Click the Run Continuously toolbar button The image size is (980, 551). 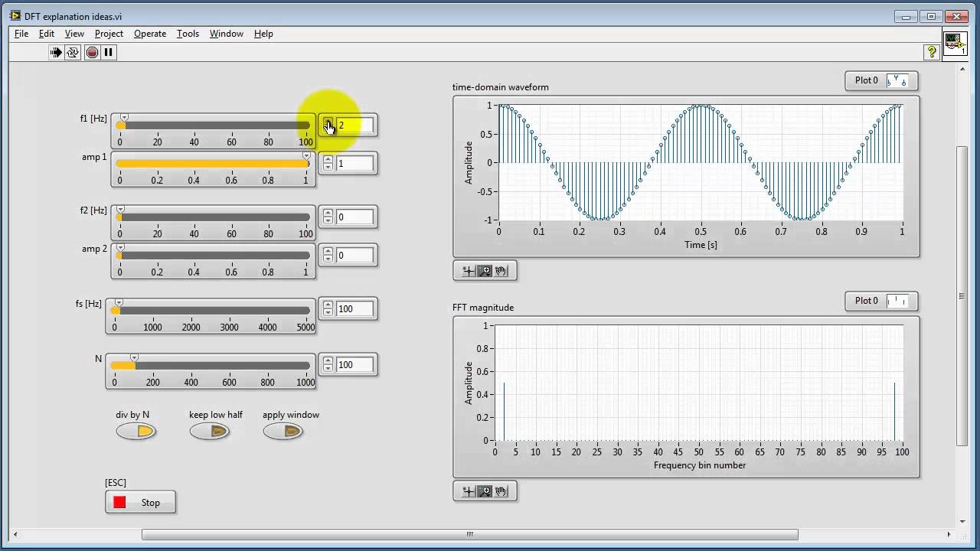coord(73,52)
